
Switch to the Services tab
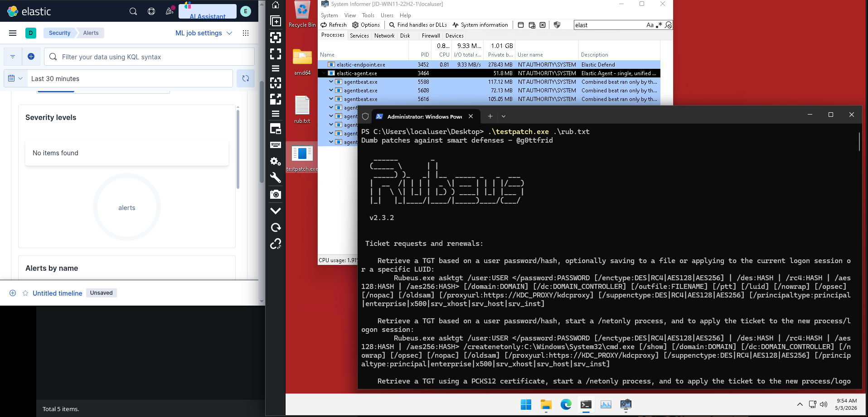[359, 35]
